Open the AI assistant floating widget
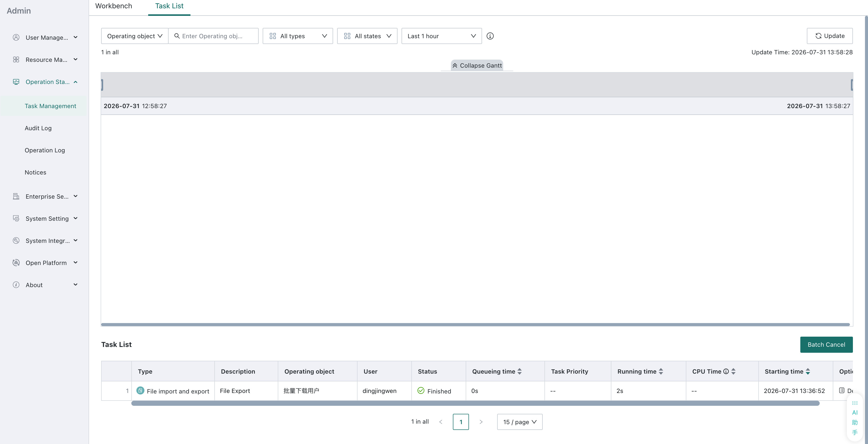 [x=855, y=417]
